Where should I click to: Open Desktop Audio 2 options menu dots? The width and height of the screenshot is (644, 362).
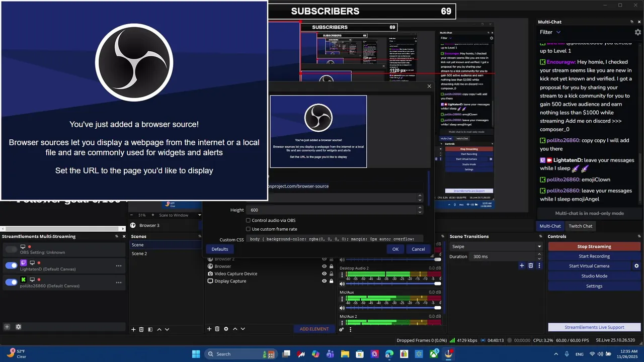click(x=342, y=276)
